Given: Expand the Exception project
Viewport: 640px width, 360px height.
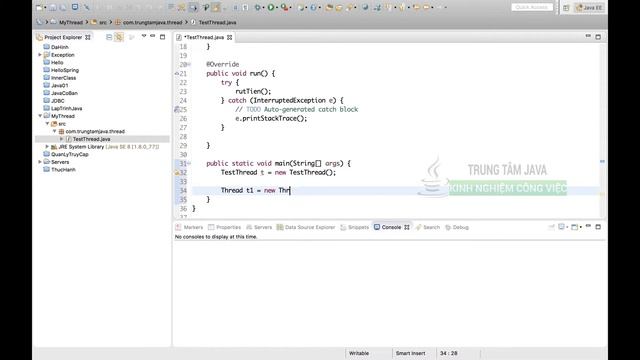Looking at the screenshot, I should (40, 55).
